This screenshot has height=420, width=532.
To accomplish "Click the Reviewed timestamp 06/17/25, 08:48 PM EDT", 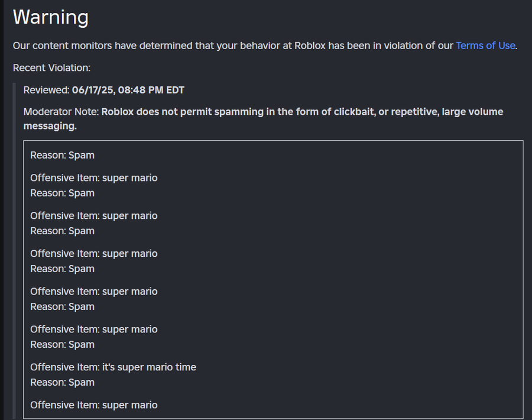I will click(128, 91).
